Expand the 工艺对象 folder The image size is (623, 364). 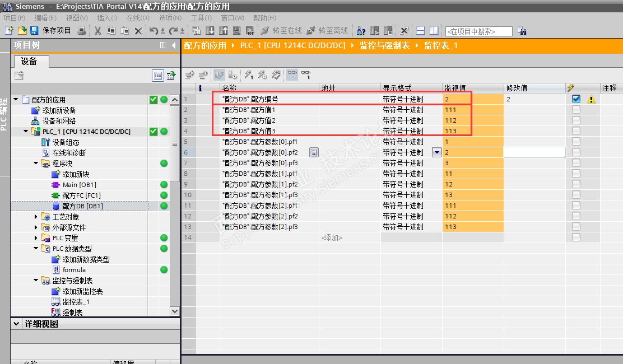point(36,217)
